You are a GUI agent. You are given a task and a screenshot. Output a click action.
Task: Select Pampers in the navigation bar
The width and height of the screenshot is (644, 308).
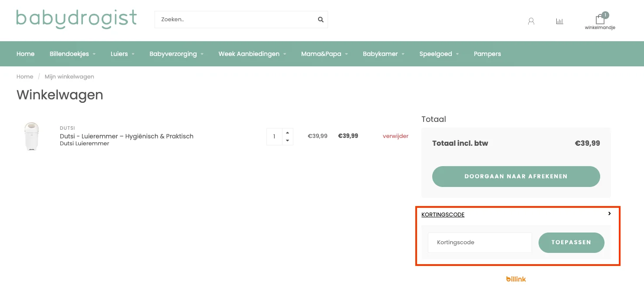(487, 54)
